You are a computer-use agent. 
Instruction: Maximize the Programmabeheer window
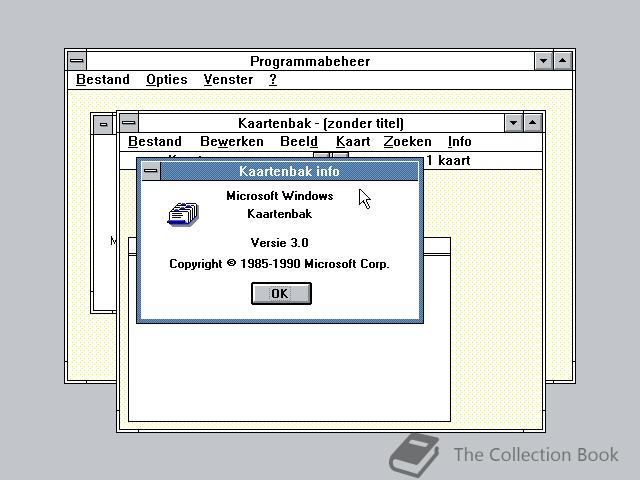click(562, 61)
